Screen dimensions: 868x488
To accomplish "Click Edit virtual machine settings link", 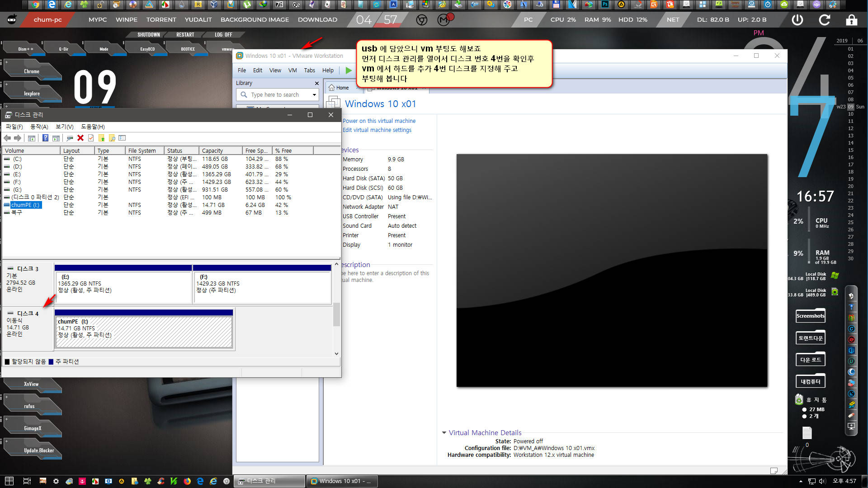I will tap(377, 130).
